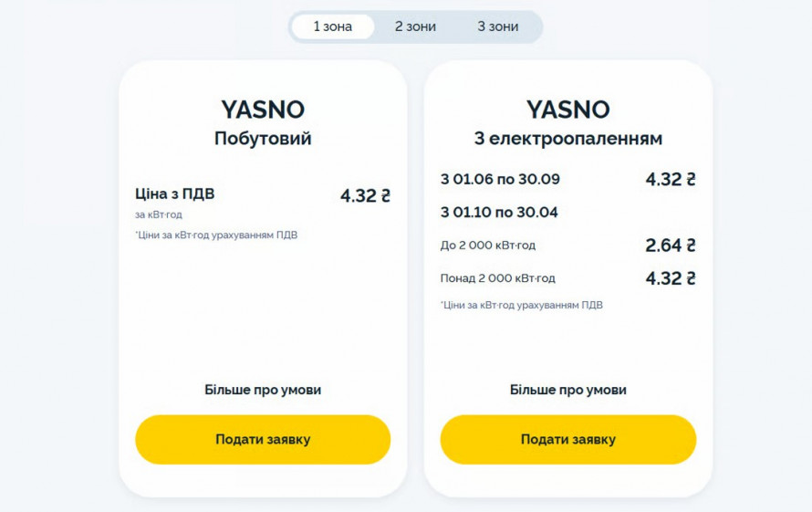Switch to the '3 зони' tab
The width and height of the screenshot is (812, 512).
pyautogui.click(x=497, y=26)
